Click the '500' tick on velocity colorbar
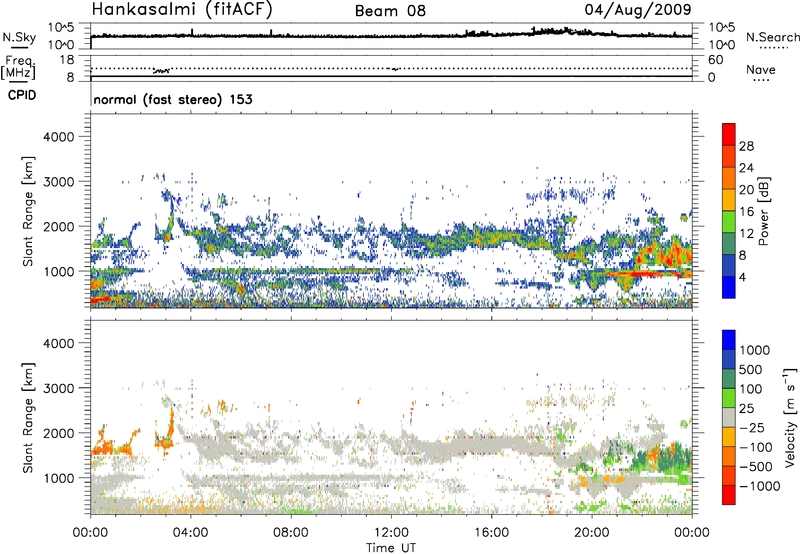Image resolution: width=800 pixels, height=554 pixels. click(x=751, y=369)
